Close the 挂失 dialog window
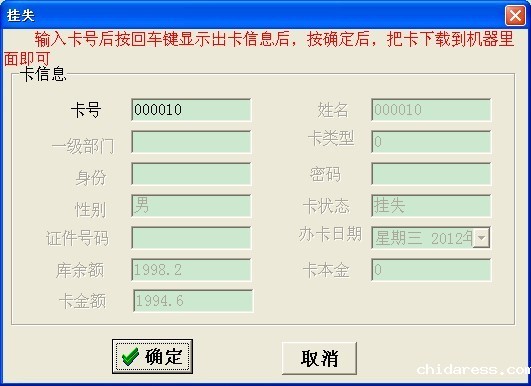 click(515, 15)
